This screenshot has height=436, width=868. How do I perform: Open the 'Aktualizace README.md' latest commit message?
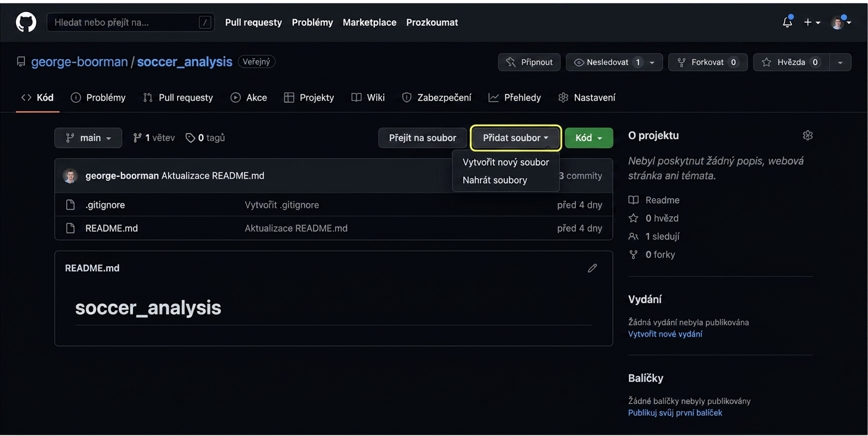(213, 176)
